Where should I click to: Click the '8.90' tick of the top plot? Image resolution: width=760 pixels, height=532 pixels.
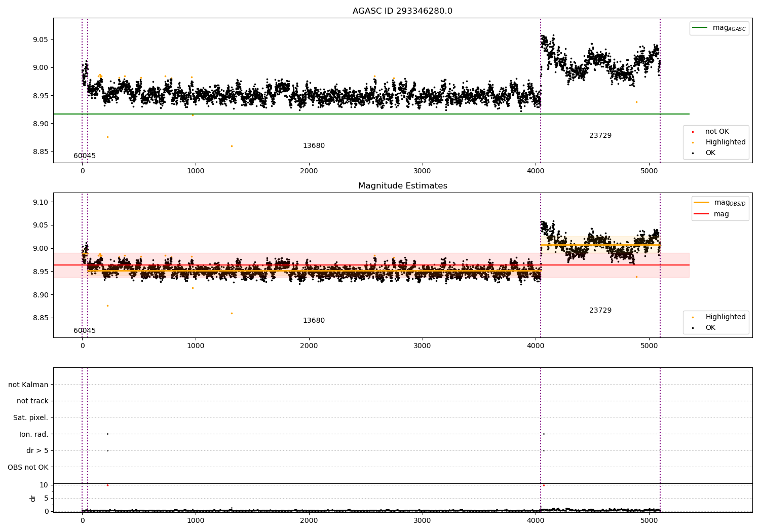[41, 124]
